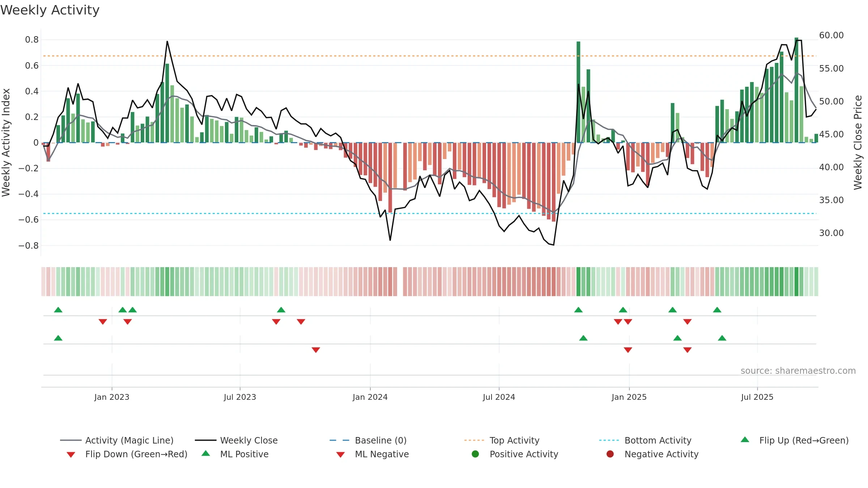This screenshot has height=488, width=868.
Task: Toggle the Top Activity legend entry
Action: [x=502, y=440]
